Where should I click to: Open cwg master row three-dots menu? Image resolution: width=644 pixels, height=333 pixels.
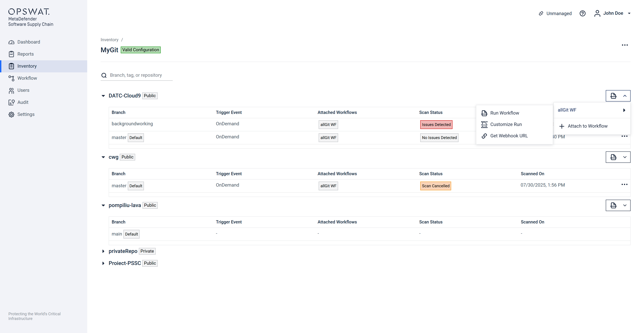click(x=624, y=185)
